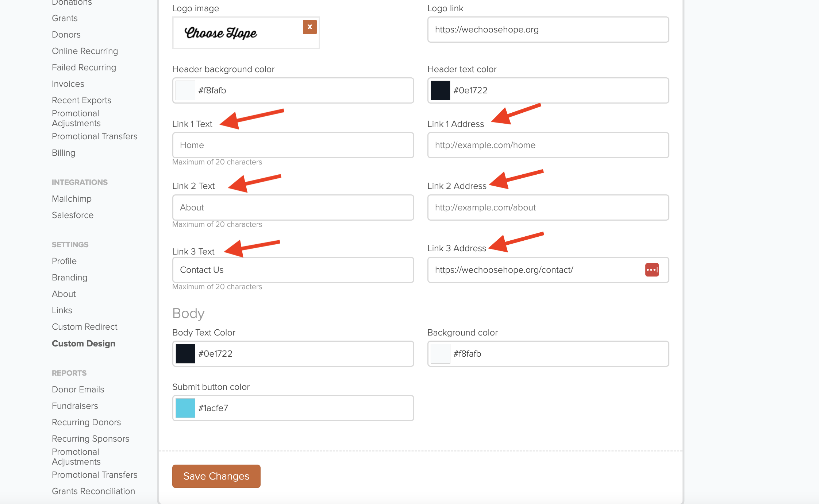Click into the Link 1 Text field
The width and height of the screenshot is (819, 504).
point(293,145)
